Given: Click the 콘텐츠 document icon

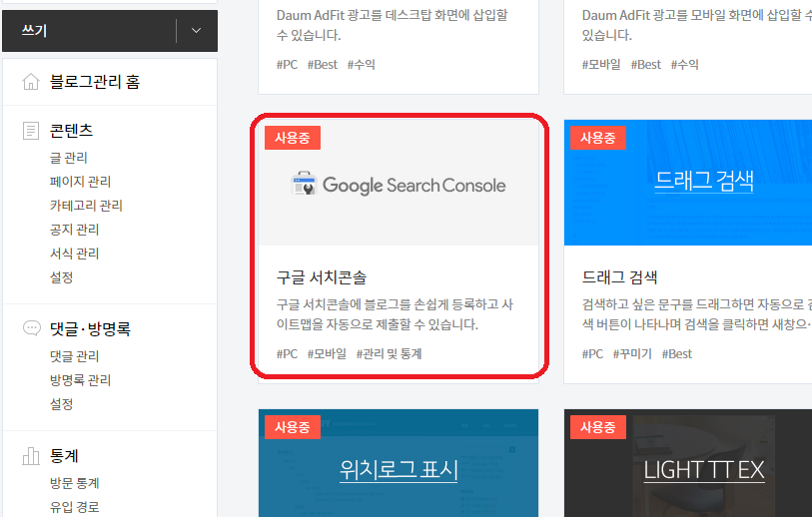Looking at the screenshot, I should (31, 131).
